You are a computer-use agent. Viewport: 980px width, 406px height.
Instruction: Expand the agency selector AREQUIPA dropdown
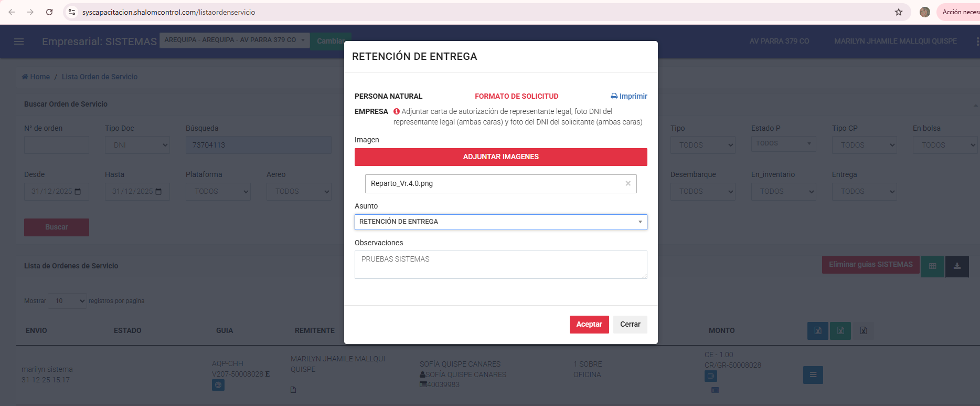pos(234,40)
